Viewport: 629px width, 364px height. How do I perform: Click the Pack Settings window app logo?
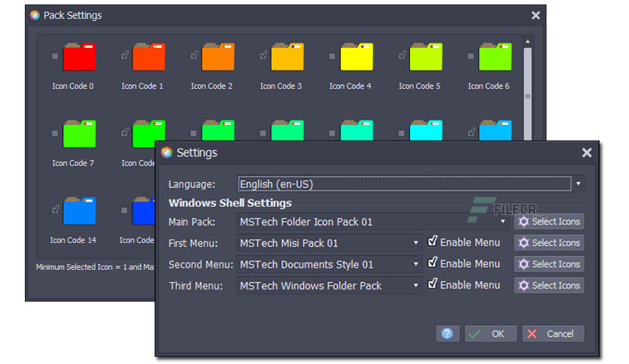[35, 15]
